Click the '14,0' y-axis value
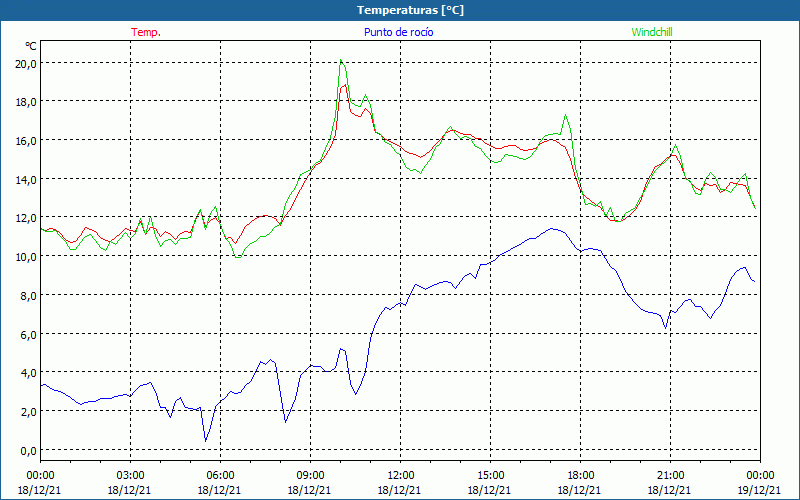The width and height of the screenshot is (800, 500). [26, 179]
